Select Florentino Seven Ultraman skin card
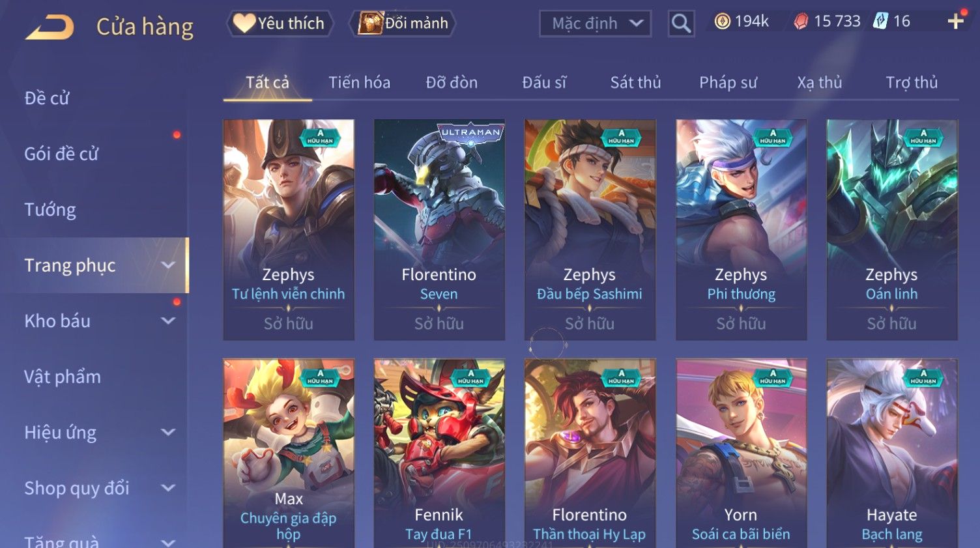This screenshot has height=548, width=980. [439, 229]
